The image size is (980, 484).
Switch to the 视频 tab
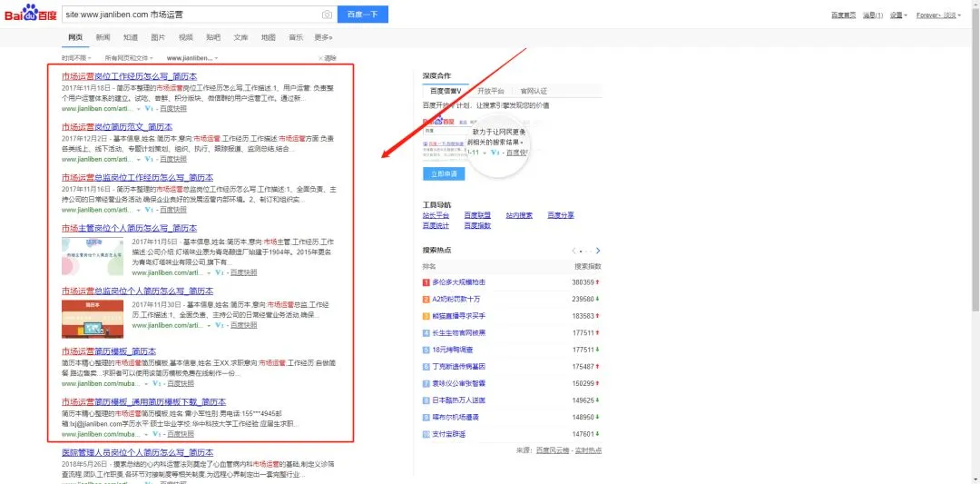186,37
